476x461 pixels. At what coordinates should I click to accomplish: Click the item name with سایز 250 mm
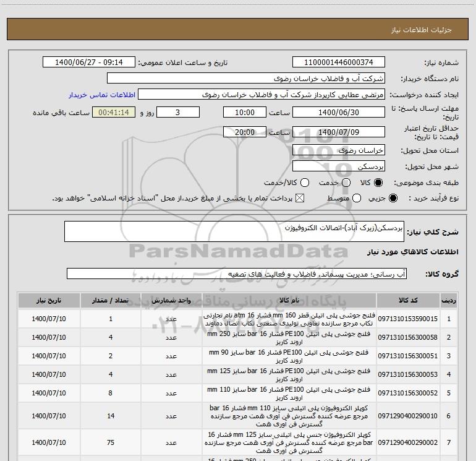(x=289, y=338)
